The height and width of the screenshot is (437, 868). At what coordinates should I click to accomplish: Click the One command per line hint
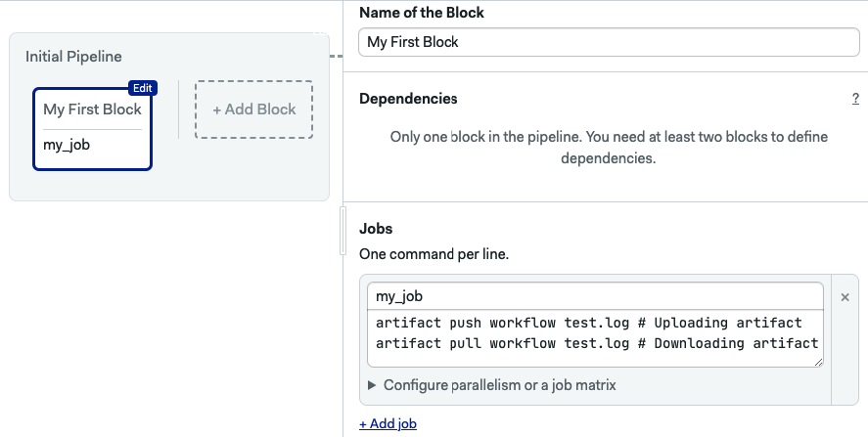click(434, 254)
